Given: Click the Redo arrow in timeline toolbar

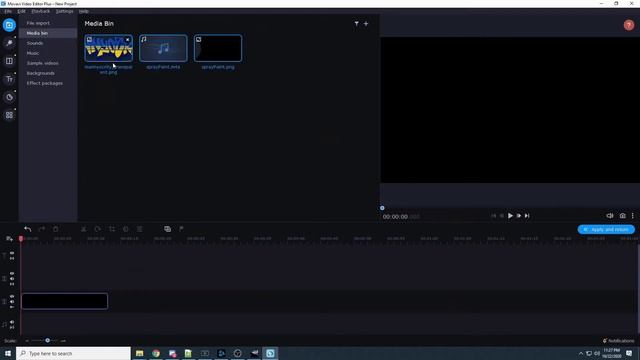Looking at the screenshot, I should coord(42,229).
